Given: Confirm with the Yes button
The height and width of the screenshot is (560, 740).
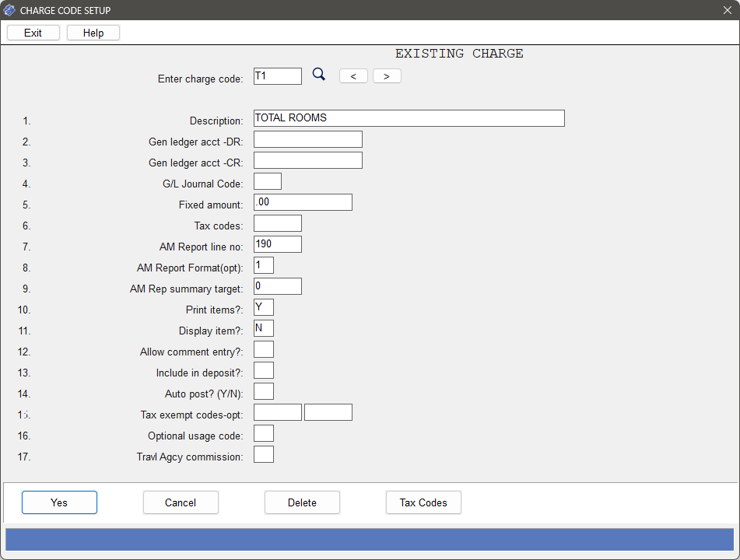Looking at the screenshot, I should click(x=59, y=502).
